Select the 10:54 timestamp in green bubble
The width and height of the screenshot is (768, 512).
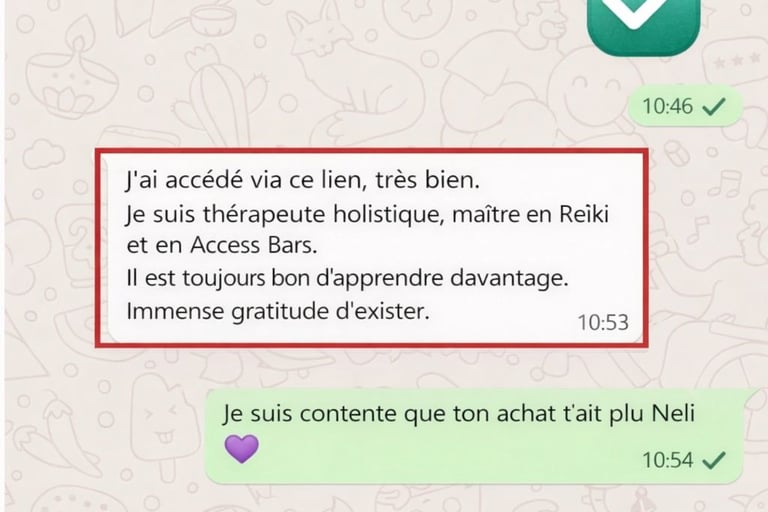click(668, 460)
